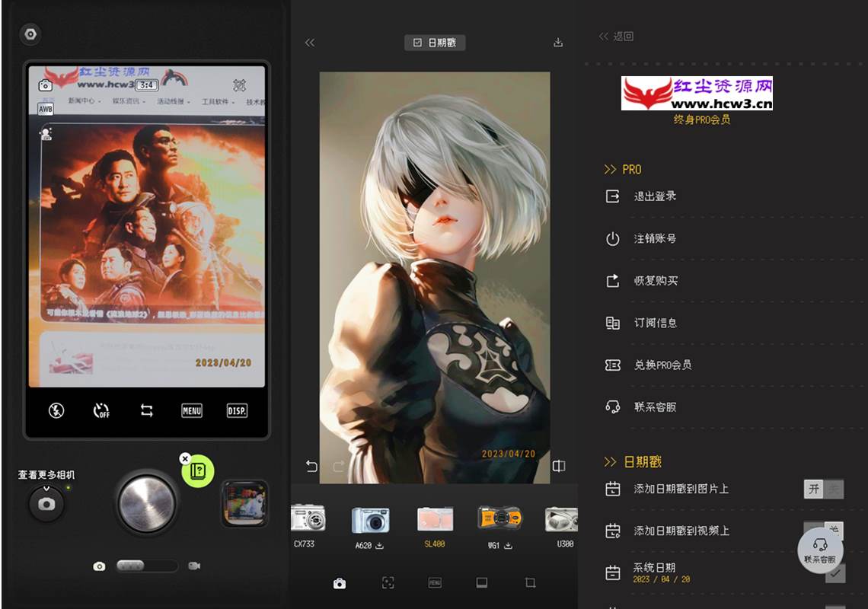Image resolution: width=868 pixels, height=609 pixels.
Task: Click the save/download icon above the photo
Action: [558, 43]
